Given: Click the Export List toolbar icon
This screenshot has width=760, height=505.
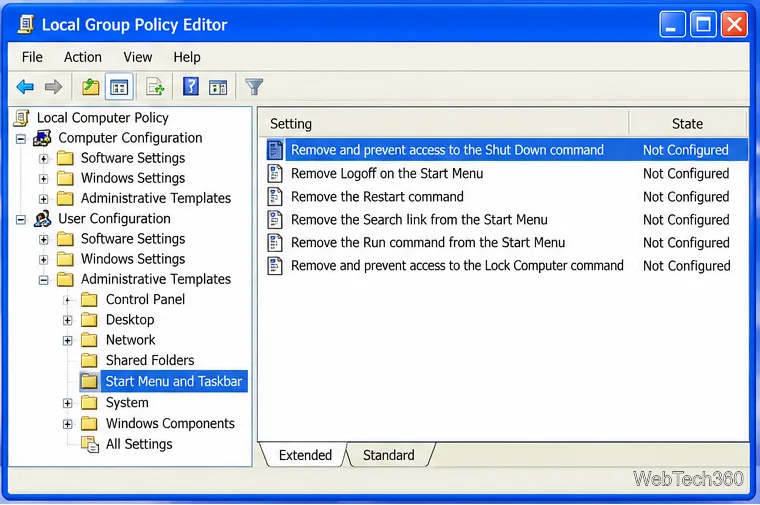Looking at the screenshot, I should coord(155,87).
